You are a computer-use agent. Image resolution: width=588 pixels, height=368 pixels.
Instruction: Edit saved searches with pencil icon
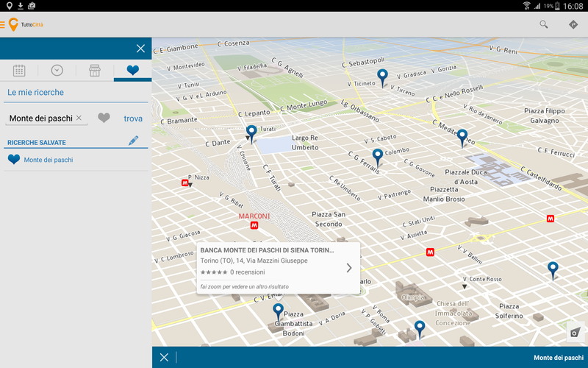click(133, 141)
